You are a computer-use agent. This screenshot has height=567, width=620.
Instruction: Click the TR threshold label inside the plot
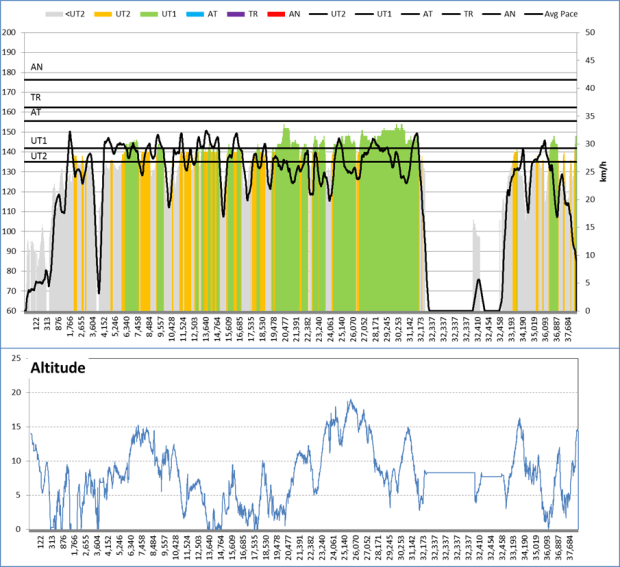36,98
